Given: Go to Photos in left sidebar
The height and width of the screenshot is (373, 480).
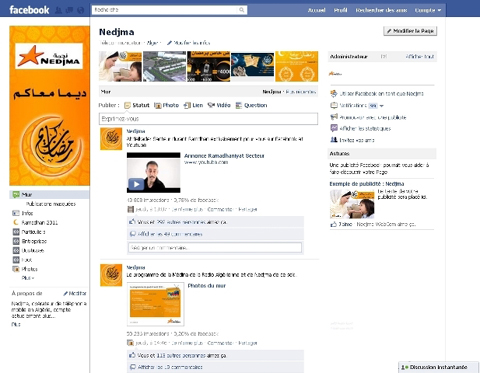Looking at the screenshot, I should [30, 269].
